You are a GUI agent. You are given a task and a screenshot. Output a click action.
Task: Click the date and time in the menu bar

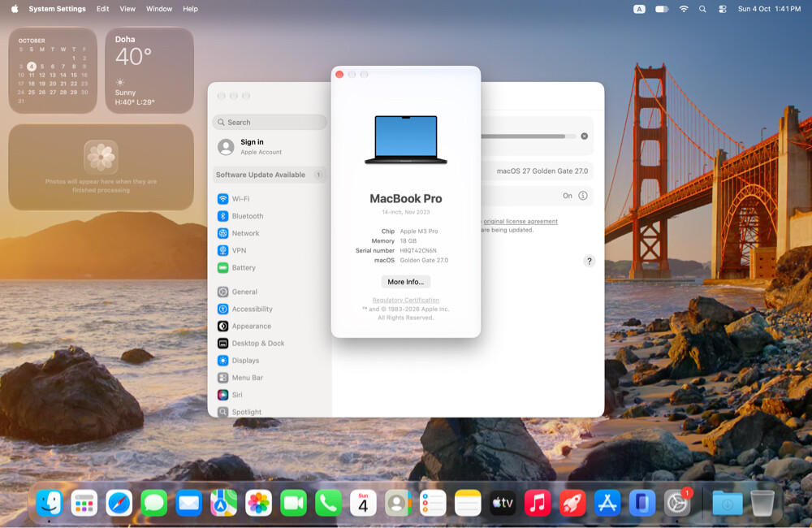click(769, 9)
